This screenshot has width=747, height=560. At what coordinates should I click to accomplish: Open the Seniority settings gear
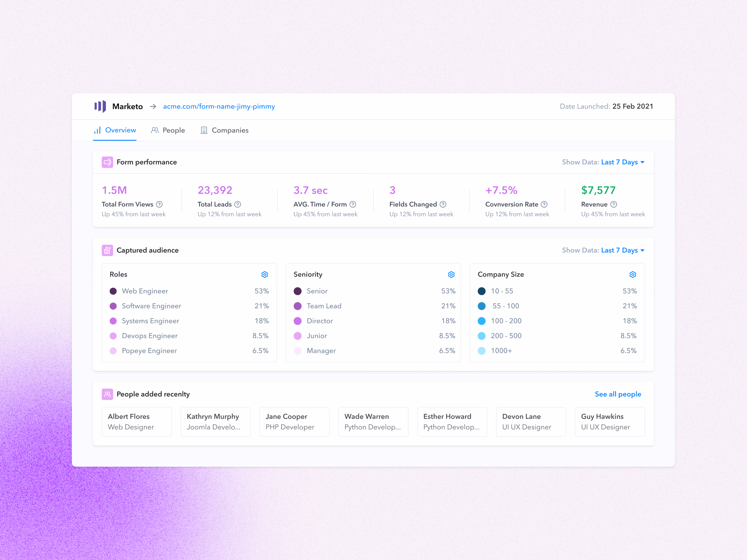pos(451,274)
